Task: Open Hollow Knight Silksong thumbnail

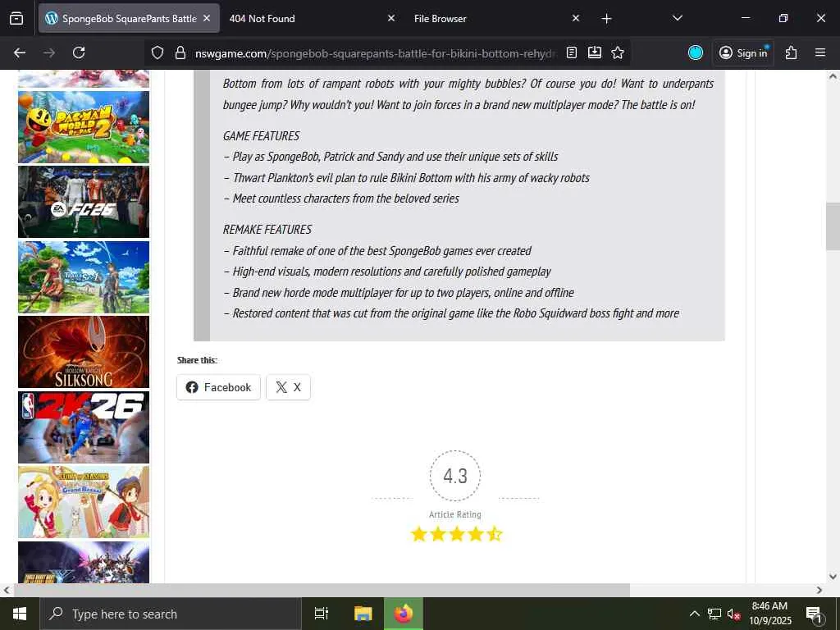Action: click(84, 352)
